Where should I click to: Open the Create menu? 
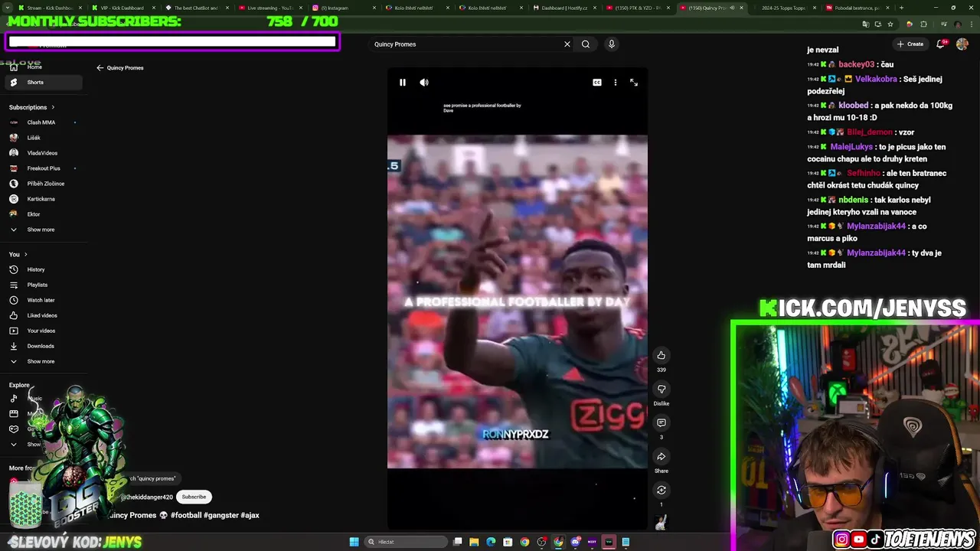click(910, 44)
